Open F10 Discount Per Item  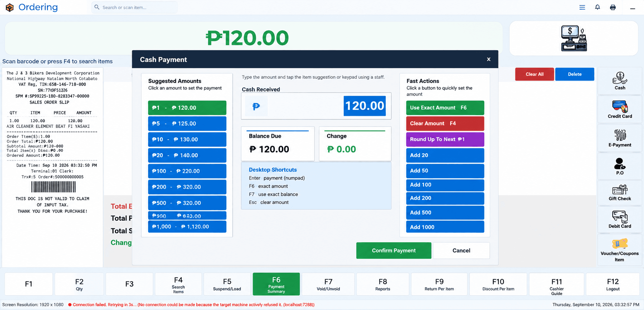498,284
